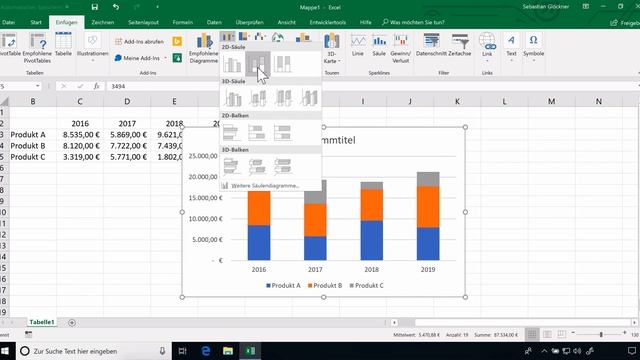Click the Freigeben share button
This screenshot has height=360, width=640.
[625, 23]
